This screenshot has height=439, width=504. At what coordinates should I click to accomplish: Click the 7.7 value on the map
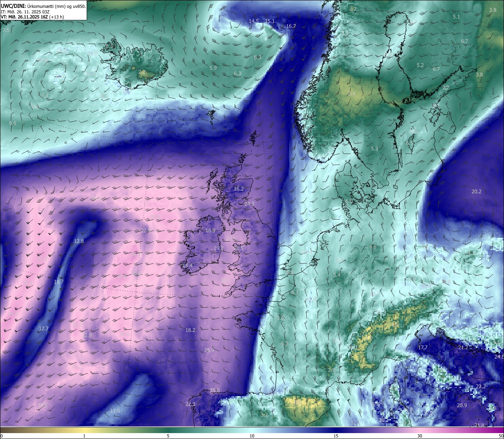point(446,88)
